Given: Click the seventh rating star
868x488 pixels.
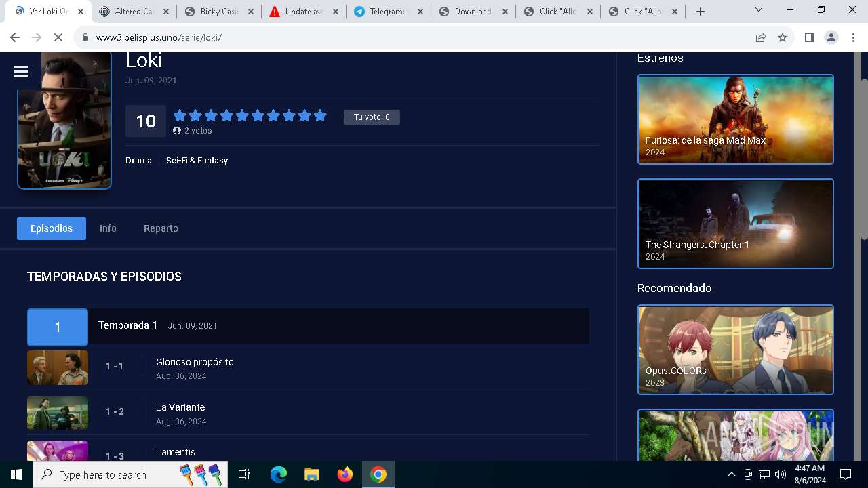Looking at the screenshot, I should pos(273,116).
